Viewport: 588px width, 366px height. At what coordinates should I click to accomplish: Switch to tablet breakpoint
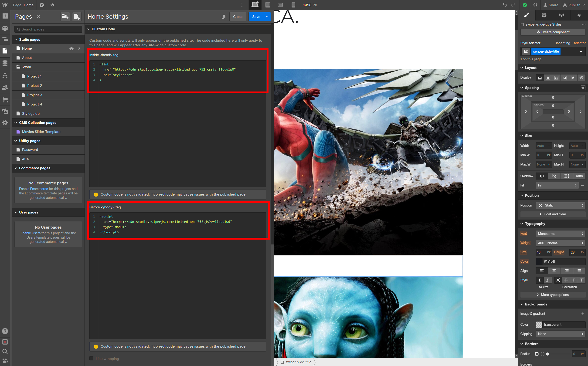[x=268, y=5]
